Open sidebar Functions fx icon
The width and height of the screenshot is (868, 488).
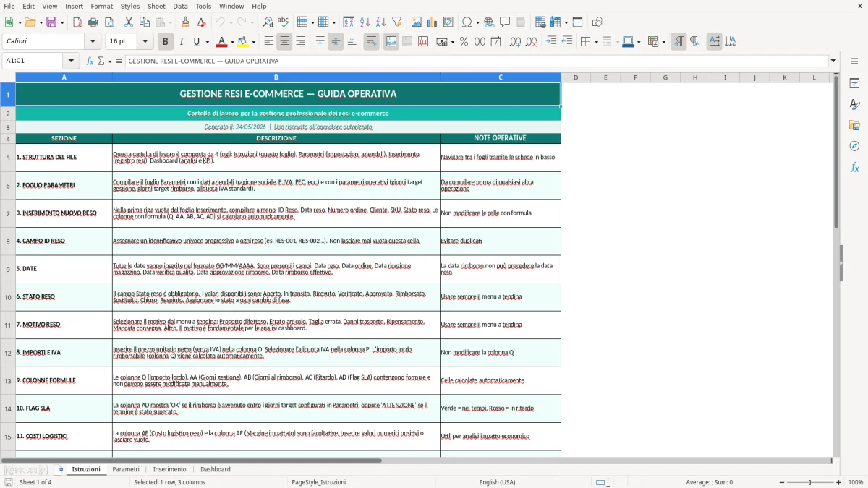(x=854, y=168)
